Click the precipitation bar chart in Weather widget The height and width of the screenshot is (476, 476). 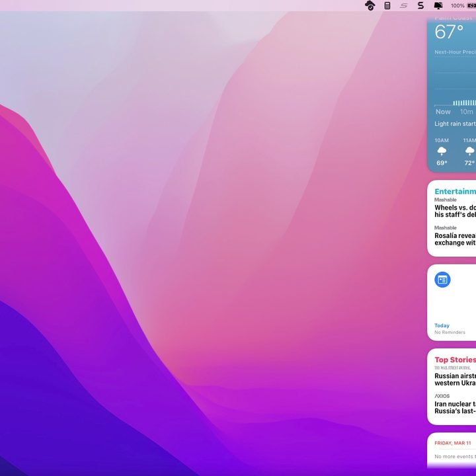[x=465, y=103]
